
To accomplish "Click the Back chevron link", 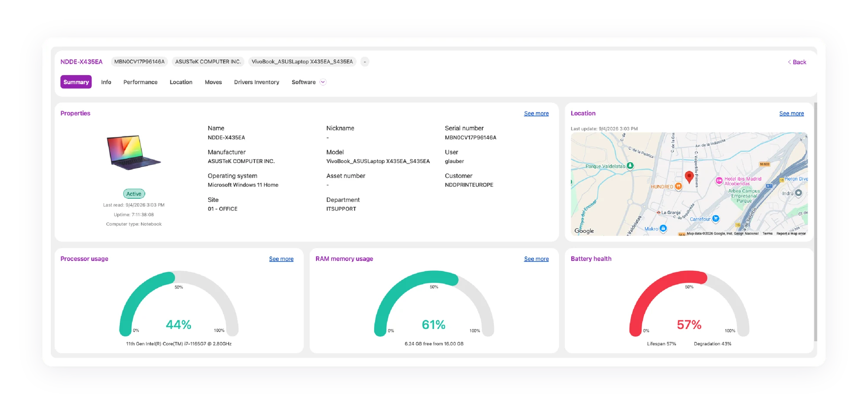I will pyautogui.click(x=797, y=62).
